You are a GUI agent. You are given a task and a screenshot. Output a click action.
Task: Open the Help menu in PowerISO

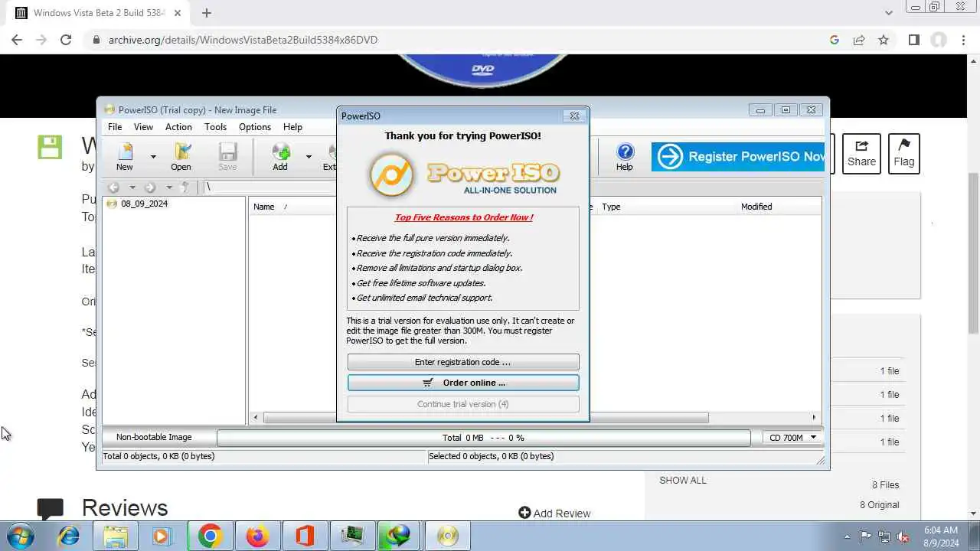point(292,127)
